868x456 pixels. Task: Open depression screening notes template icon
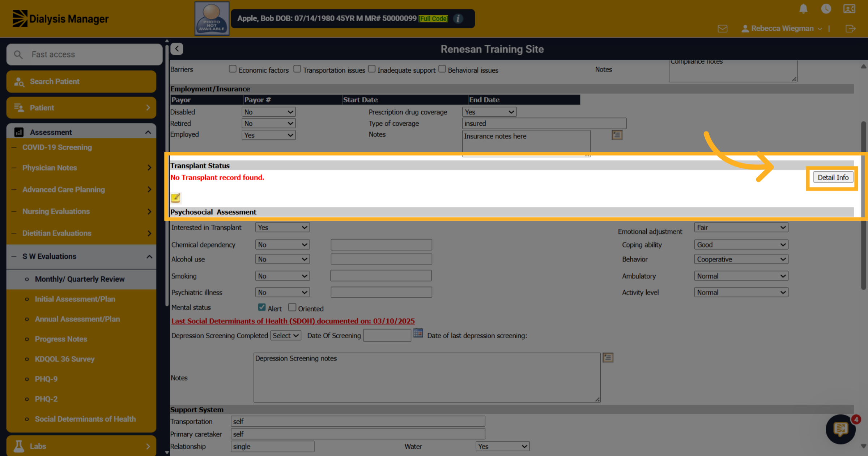[x=608, y=358]
